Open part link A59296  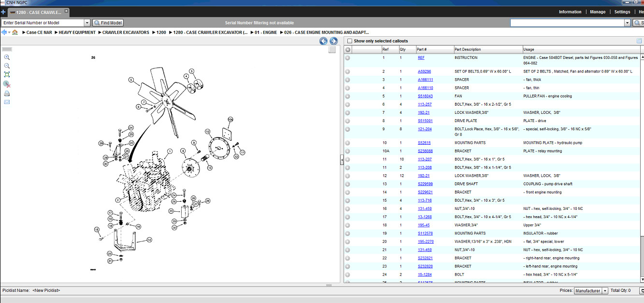[424, 71]
